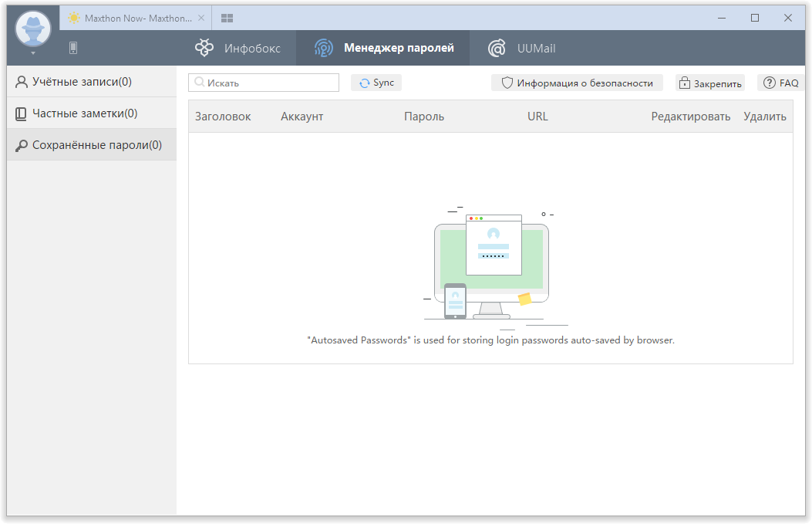The height and width of the screenshot is (524, 812).
Task: Click the Заголовок column header
Action: [223, 117]
